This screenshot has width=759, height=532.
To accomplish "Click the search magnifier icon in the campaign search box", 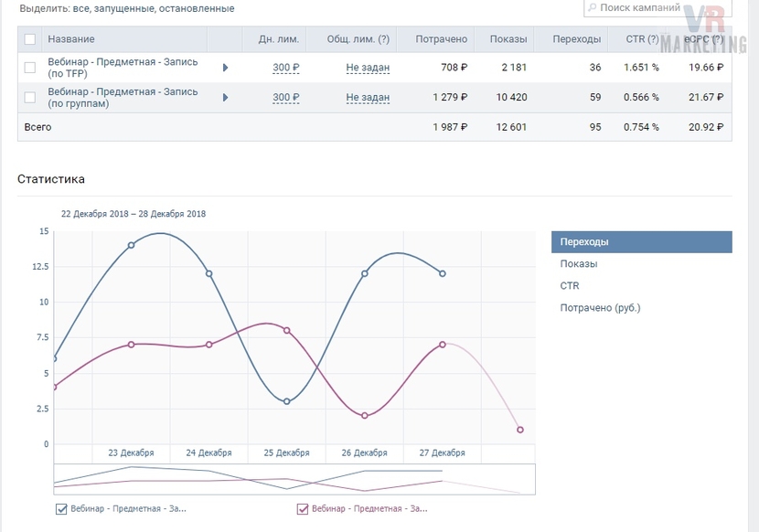I will point(592,7).
